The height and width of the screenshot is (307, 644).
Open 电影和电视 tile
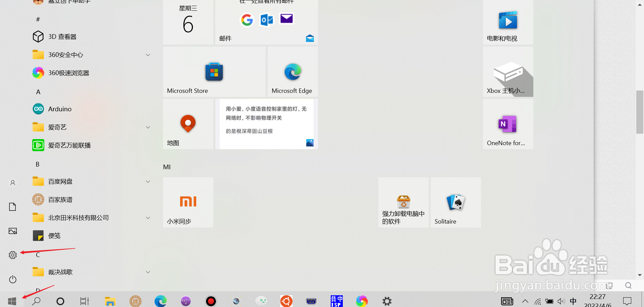pos(508,22)
